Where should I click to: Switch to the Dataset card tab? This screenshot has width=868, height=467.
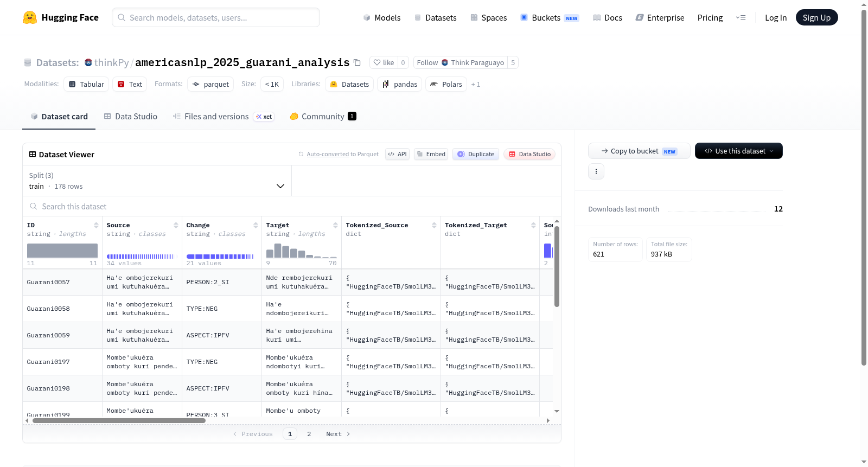59,116
